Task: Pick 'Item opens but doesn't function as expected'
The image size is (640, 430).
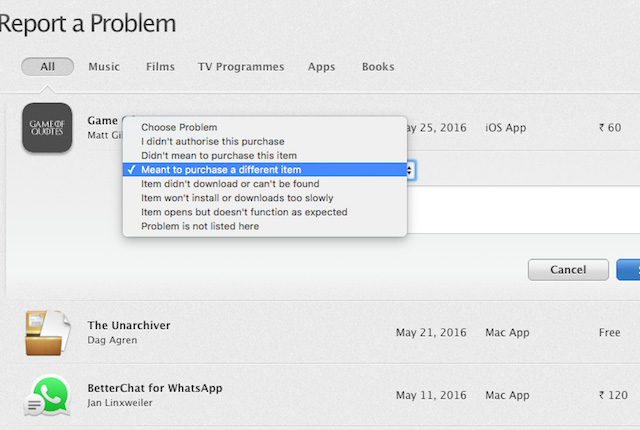Action: coord(264,212)
